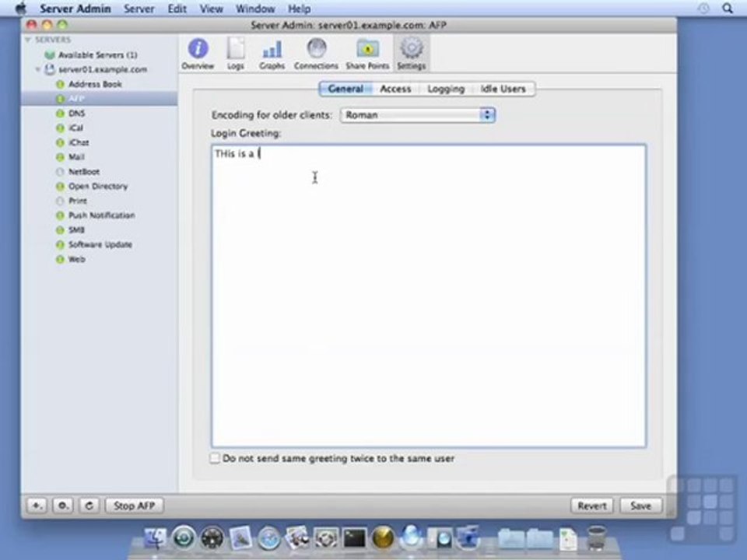Click the add (+) button at bottom left
The image size is (747, 560).
click(37, 506)
